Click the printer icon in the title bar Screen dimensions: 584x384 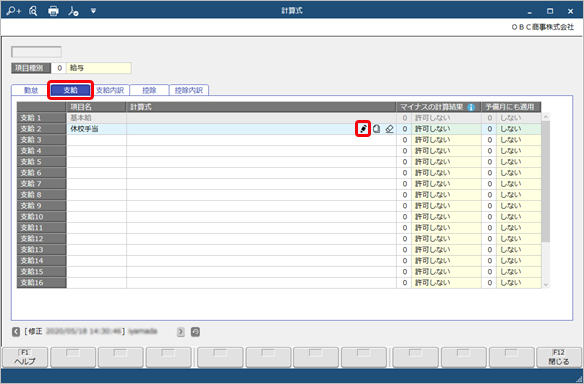(x=53, y=11)
